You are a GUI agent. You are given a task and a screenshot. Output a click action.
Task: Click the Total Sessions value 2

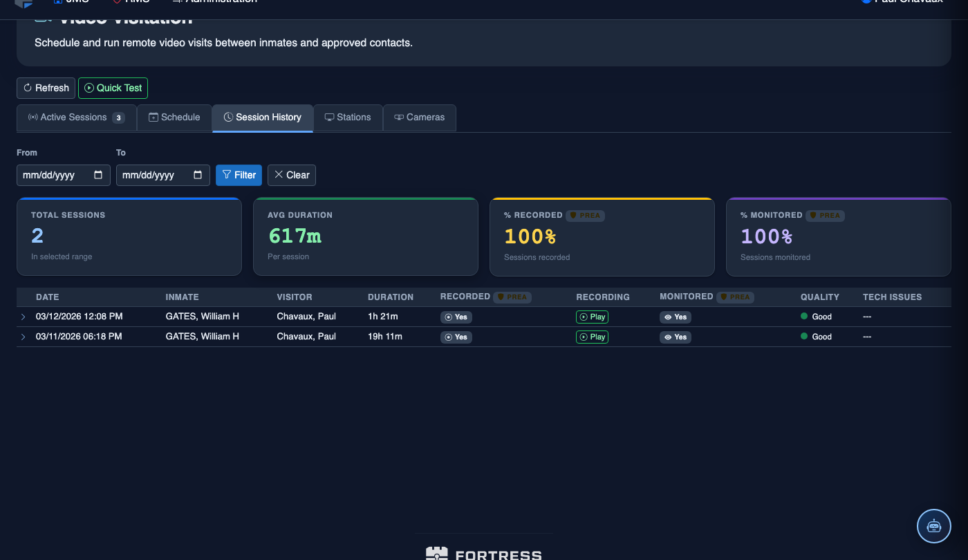[37, 236]
